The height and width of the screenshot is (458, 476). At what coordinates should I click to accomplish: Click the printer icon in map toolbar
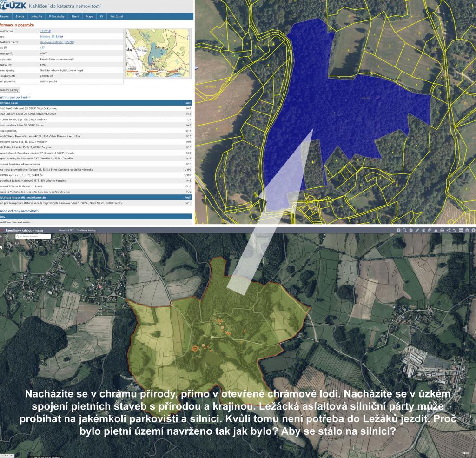click(442, 230)
